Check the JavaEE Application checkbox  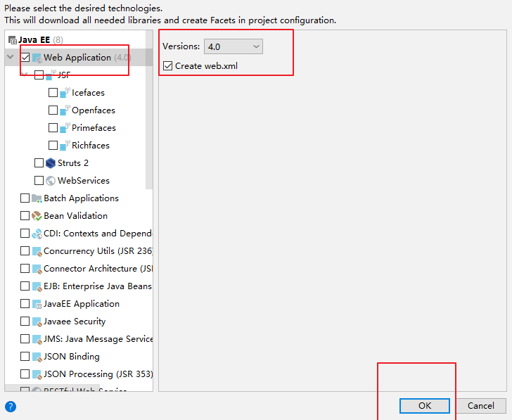[25, 304]
